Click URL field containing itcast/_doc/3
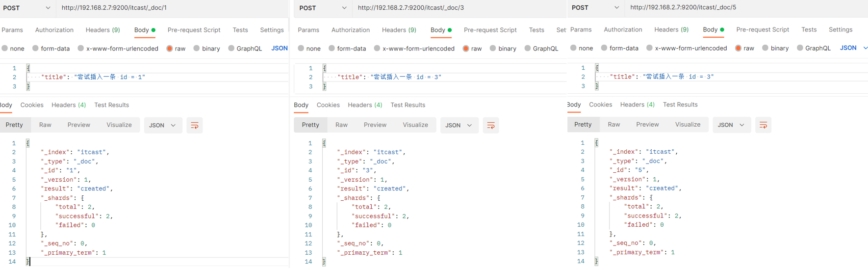 (460, 8)
